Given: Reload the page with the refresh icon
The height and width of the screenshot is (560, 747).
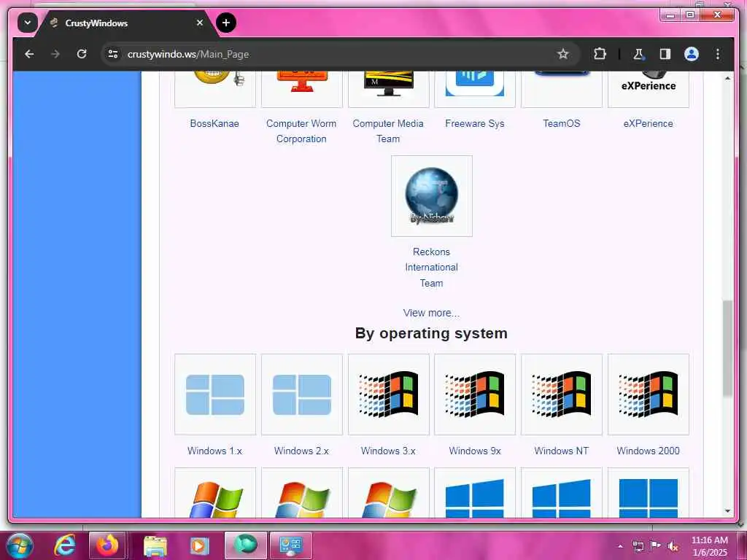Looking at the screenshot, I should click(82, 54).
